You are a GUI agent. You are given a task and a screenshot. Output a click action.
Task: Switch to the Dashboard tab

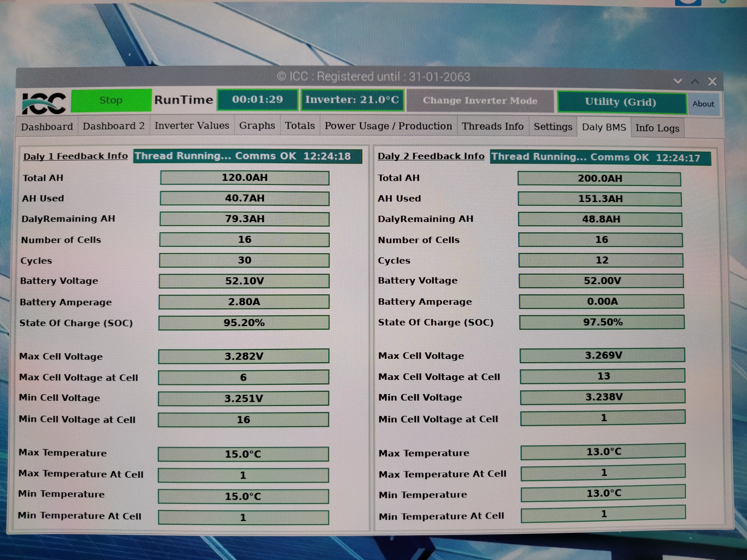point(47,127)
